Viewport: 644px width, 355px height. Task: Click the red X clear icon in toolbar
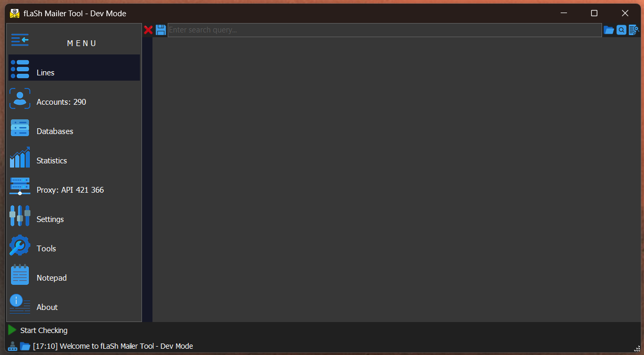148,30
